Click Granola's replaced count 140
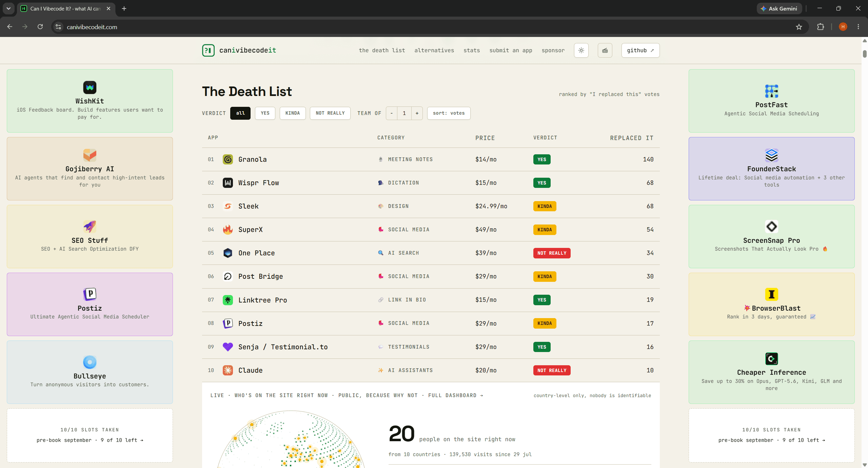 (x=648, y=159)
